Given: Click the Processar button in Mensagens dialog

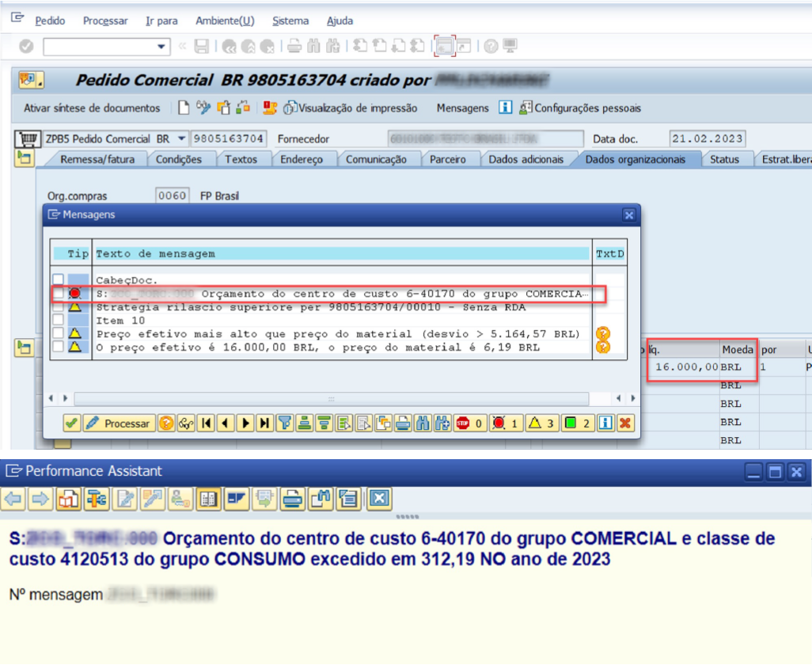Looking at the screenshot, I should click(x=118, y=424).
